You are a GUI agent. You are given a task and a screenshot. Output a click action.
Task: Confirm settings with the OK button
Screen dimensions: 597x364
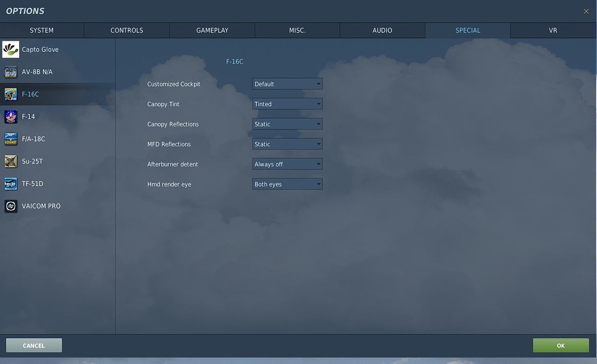click(561, 346)
